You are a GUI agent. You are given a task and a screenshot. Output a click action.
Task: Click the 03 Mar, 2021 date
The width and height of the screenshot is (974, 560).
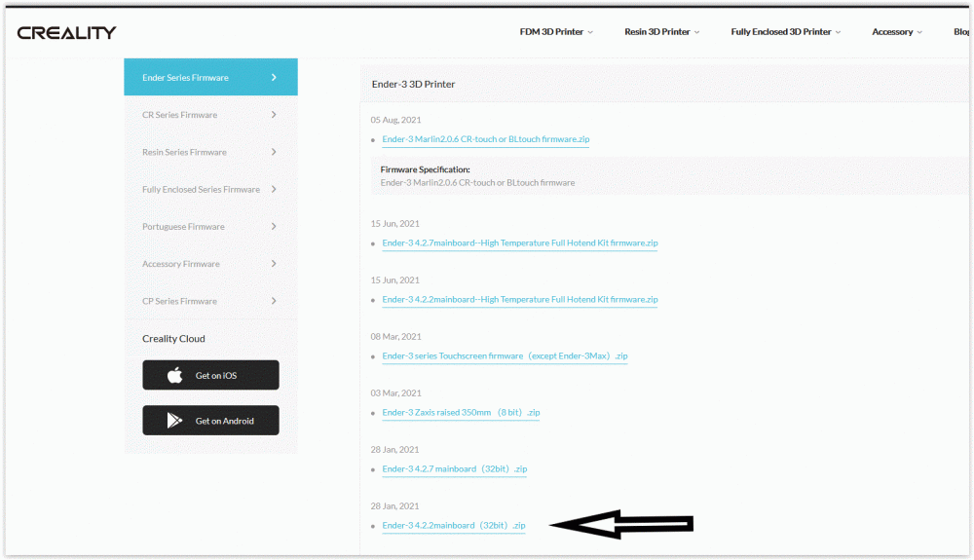tap(395, 393)
